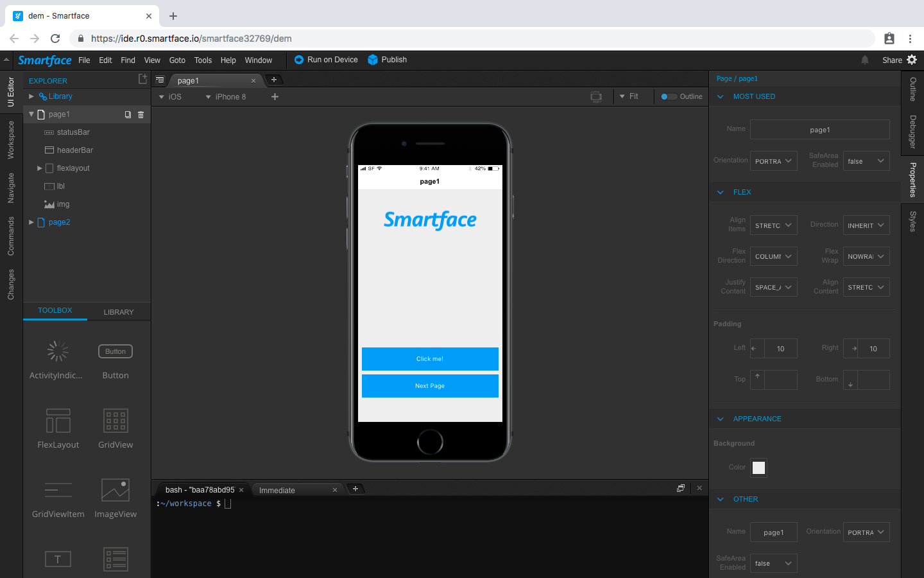924x578 pixels.
Task: Click the Share button
Action: pyautogui.click(x=892, y=60)
